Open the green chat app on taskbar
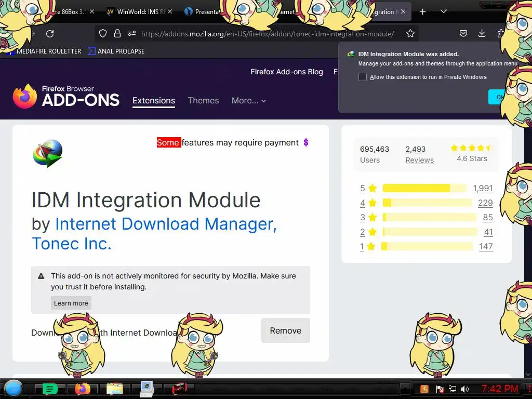The image size is (532, 399). click(50, 389)
